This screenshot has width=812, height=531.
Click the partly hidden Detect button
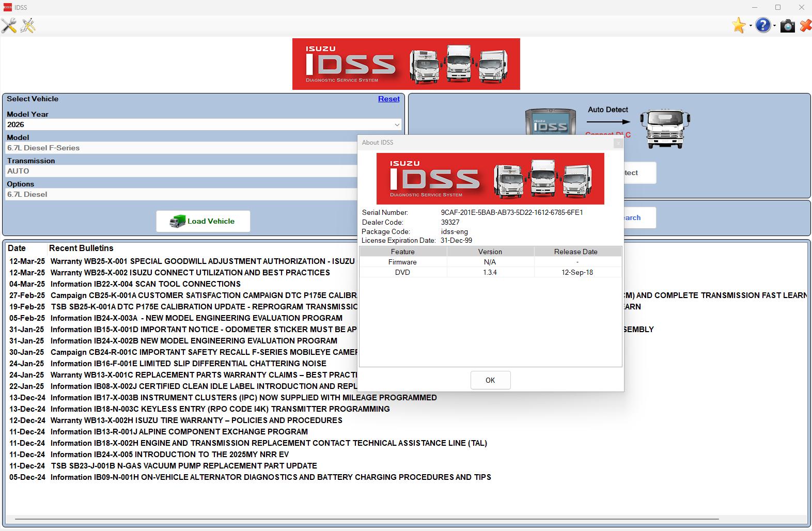(x=640, y=173)
